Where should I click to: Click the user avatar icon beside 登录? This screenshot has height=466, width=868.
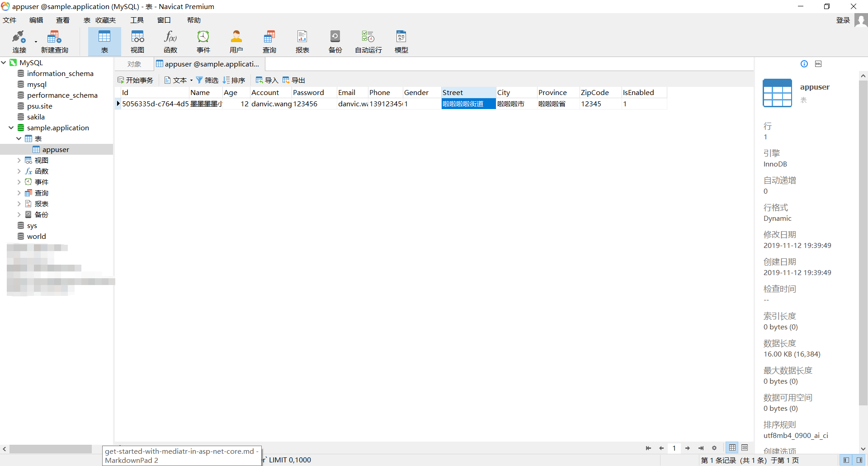pyautogui.click(x=861, y=20)
